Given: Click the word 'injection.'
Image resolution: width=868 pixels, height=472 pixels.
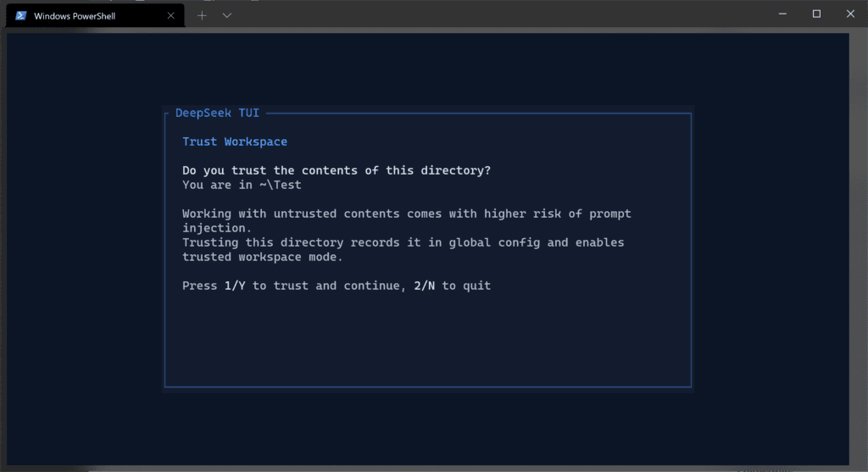Looking at the screenshot, I should point(217,228).
